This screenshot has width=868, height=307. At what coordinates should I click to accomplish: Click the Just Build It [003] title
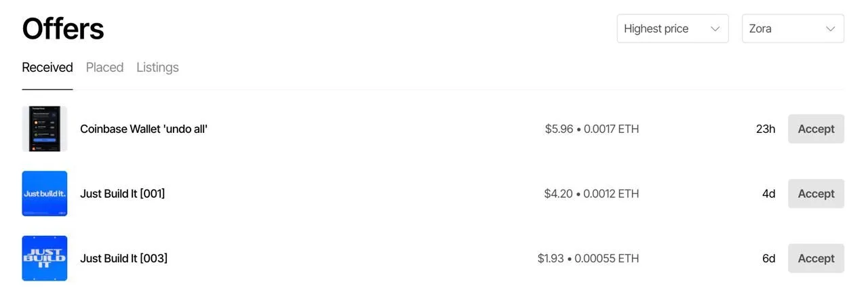[123, 258]
